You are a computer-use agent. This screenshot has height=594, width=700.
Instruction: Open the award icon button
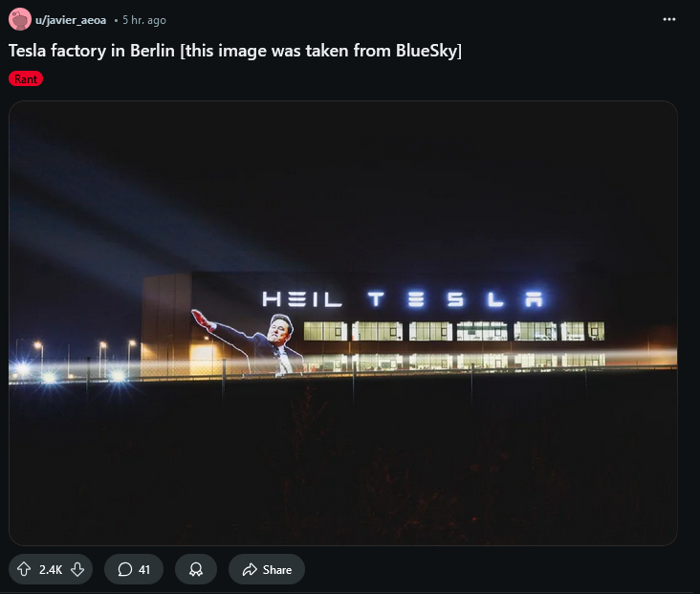point(196,569)
